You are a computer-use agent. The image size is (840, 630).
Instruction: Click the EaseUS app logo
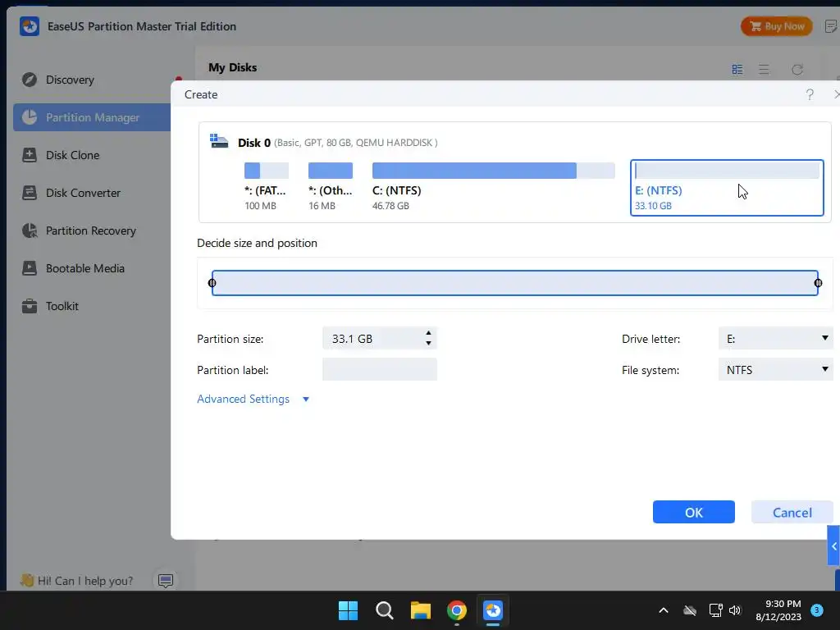pos(30,26)
